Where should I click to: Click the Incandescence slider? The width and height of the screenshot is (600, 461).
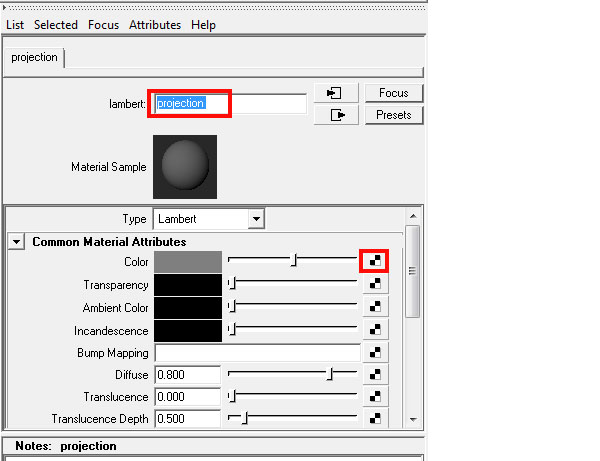[x=292, y=329]
